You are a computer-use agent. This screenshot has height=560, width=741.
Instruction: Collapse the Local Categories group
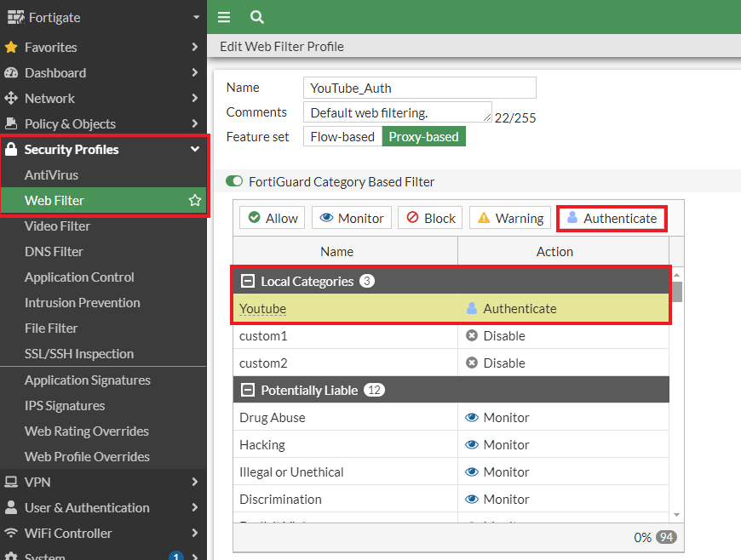pos(248,282)
